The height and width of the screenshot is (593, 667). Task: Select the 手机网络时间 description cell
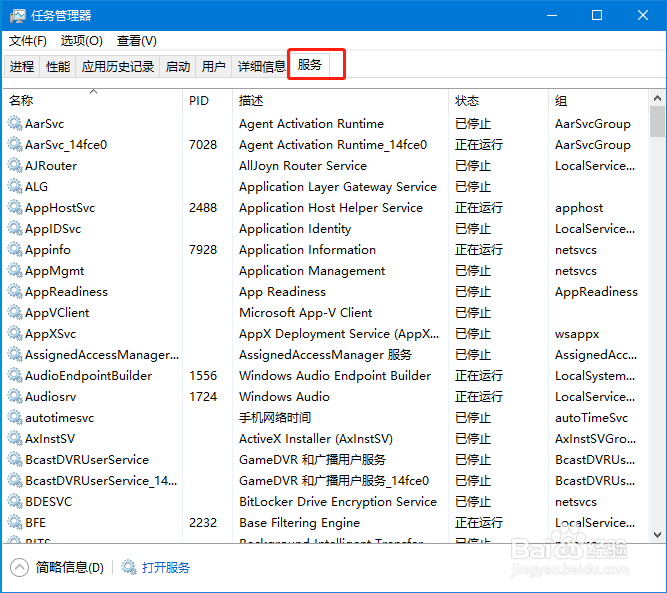tap(275, 418)
